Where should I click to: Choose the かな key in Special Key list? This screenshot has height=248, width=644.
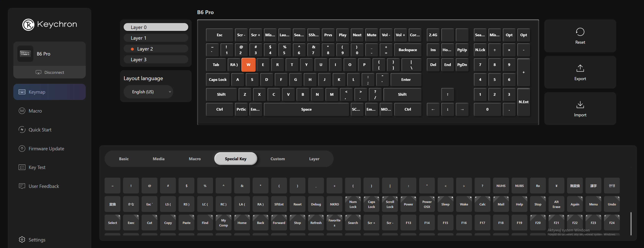[131, 204]
